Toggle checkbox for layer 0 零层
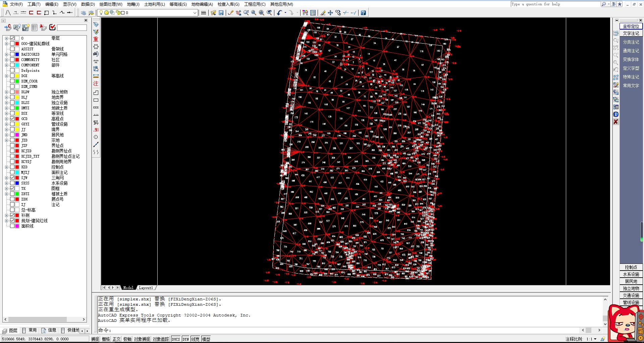The width and height of the screenshot is (644, 343). (12, 38)
